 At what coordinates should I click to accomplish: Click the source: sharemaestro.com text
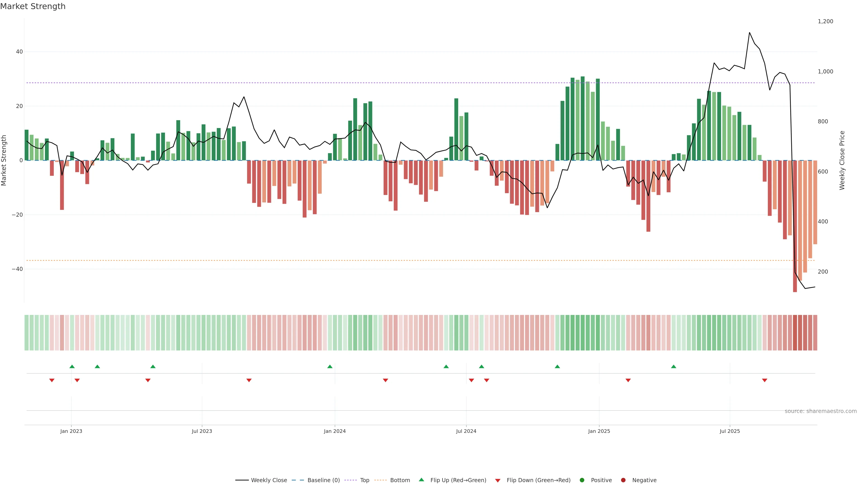point(821,411)
